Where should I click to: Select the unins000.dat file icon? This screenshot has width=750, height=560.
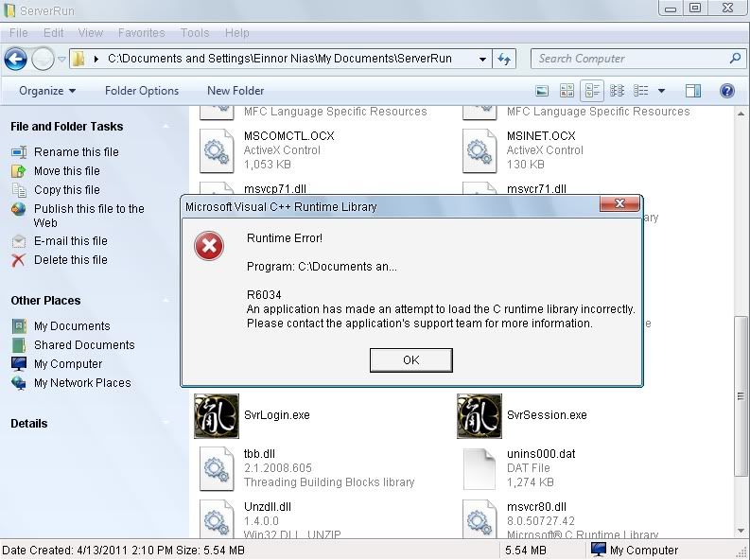pos(479,467)
